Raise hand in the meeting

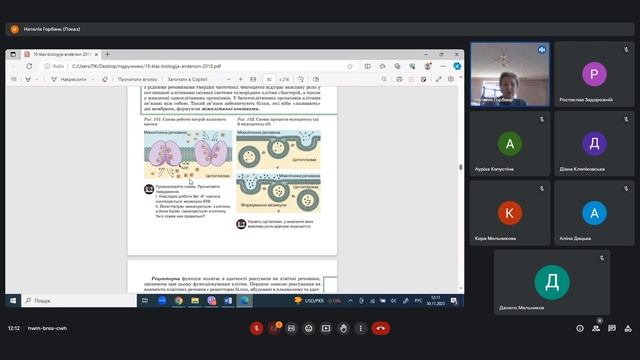pyautogui.click(x=343, y=328)
